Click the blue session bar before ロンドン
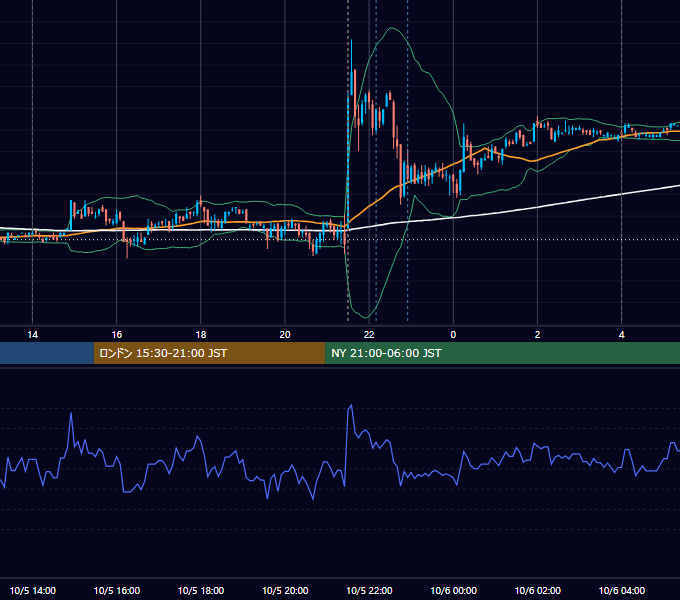Viewport: 680px width, 600px height. (x=47, y=353)
